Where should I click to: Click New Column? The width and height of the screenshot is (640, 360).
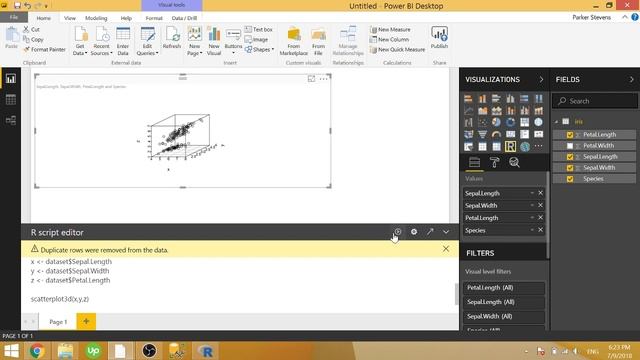tap(389, 40)
